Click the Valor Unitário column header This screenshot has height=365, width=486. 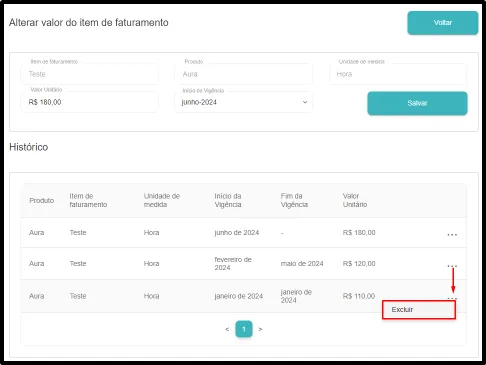(355, 200)
